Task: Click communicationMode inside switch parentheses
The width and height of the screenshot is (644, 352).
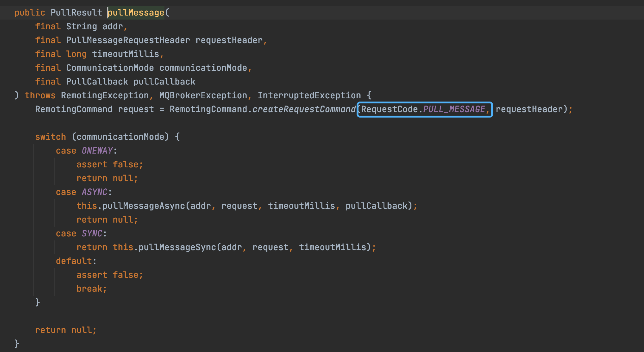Action: click(x=120, y=137)
